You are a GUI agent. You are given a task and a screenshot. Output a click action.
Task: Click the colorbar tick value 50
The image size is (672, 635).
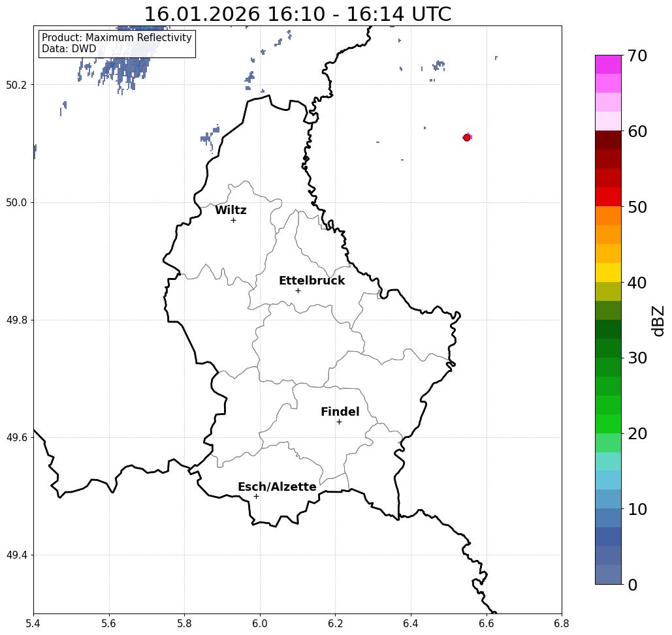click(637, 208)
